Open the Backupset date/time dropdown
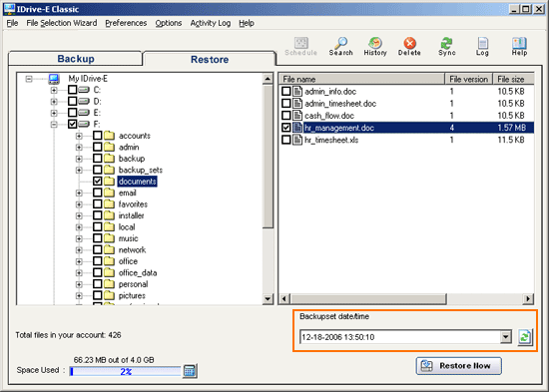Image resolution: width=549 pixels, height=392 pixels. (x=506, y=337)
